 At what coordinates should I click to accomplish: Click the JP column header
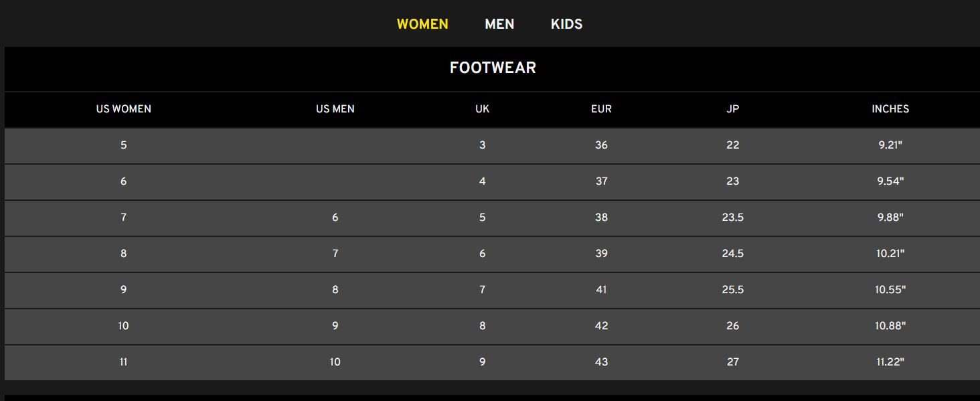click(733, 109)
